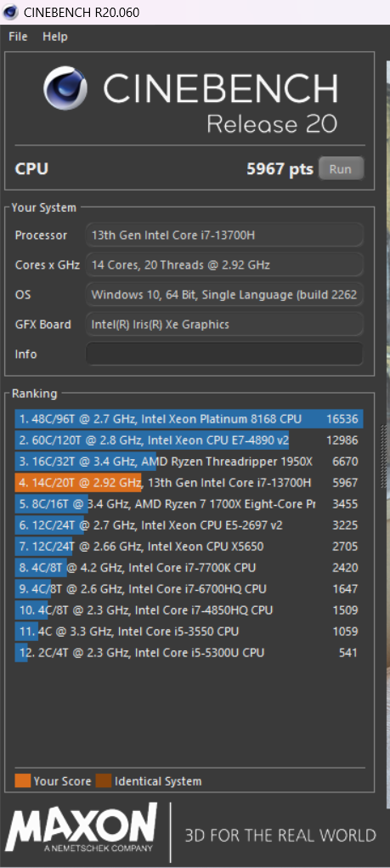
Task: Click the OS field showing Windows 10
Action: [224, 294]
